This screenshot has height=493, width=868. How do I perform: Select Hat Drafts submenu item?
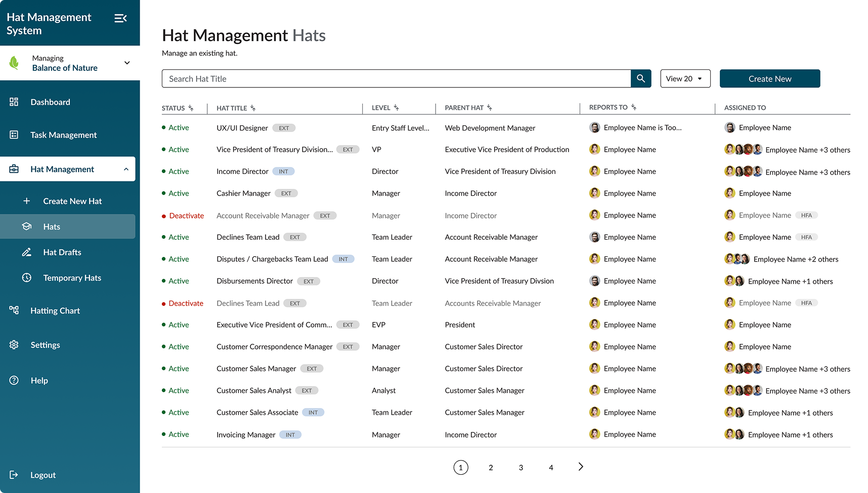tap(62, 252)
